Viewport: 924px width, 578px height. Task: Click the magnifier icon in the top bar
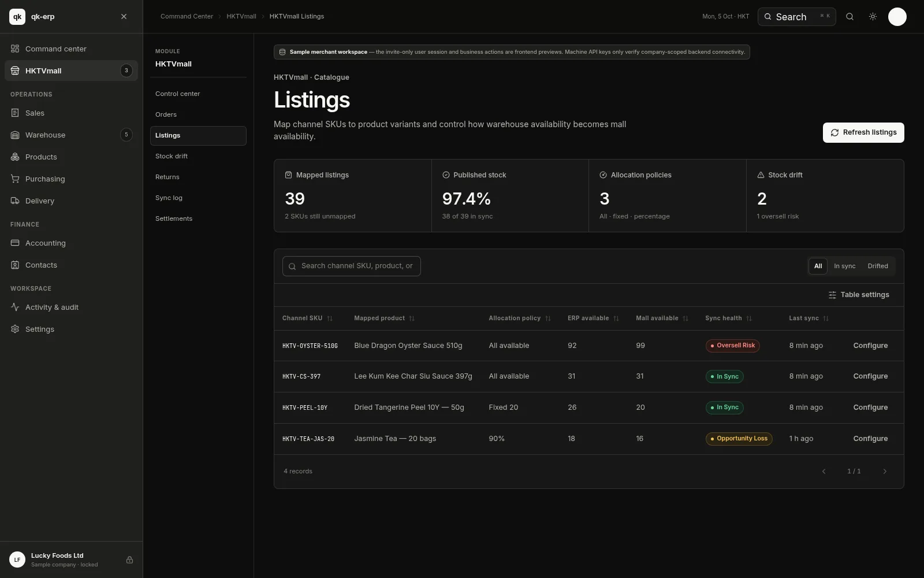[850, 17]
